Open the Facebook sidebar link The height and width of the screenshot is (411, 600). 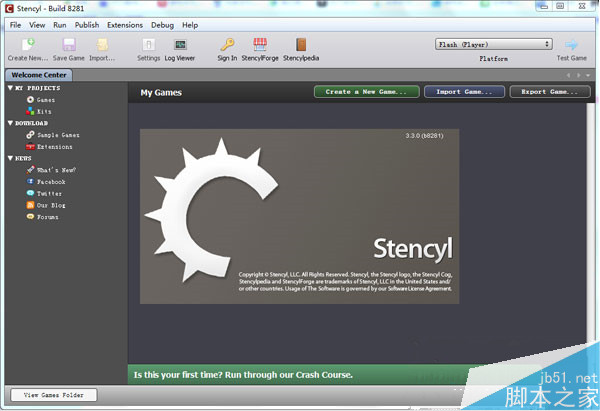pyautogui.click(x=46, y=182)
